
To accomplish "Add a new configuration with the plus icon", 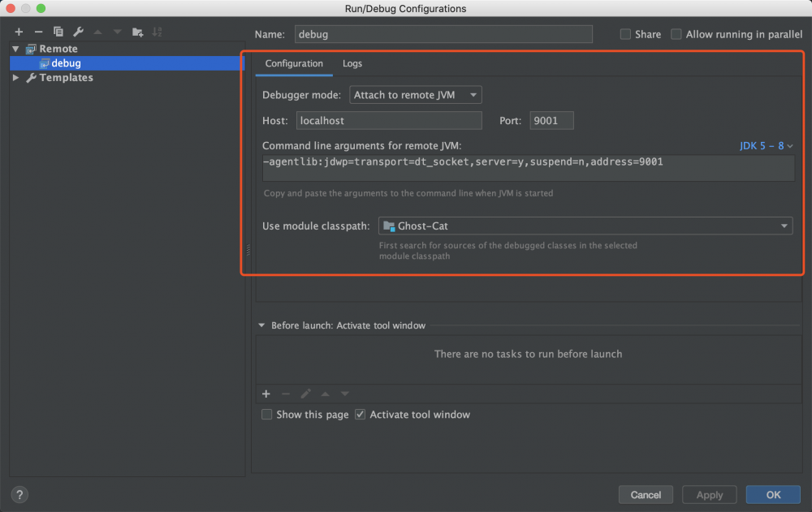I will [19, 32].
